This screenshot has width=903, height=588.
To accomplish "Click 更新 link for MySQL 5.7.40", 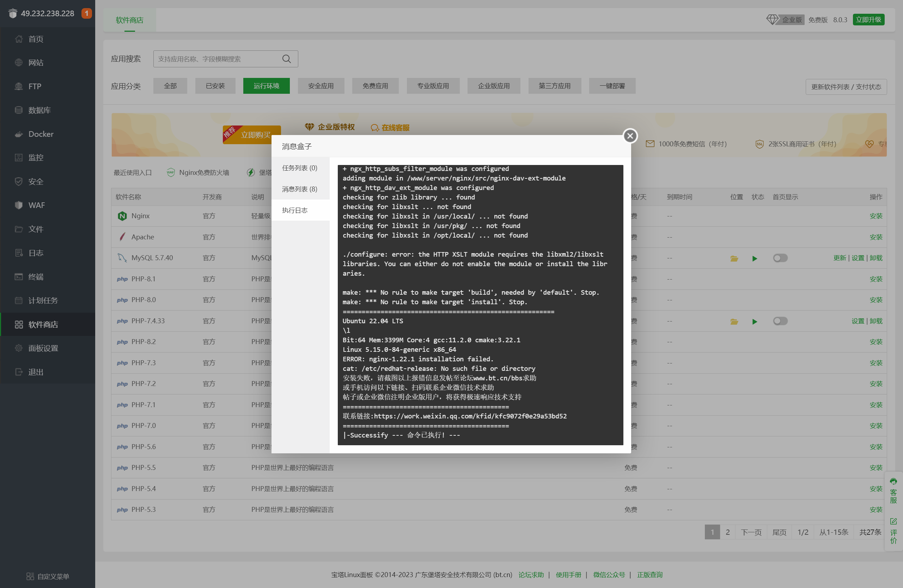I will (839, 258).
